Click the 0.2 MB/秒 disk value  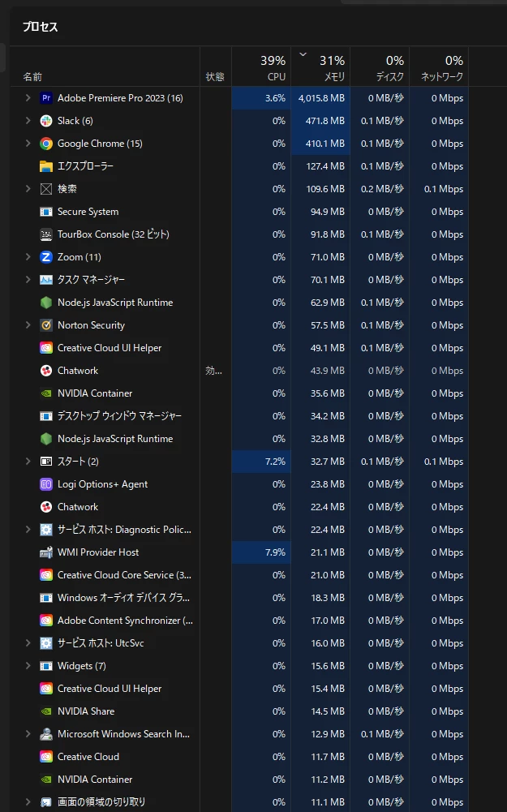coord(382,189)
